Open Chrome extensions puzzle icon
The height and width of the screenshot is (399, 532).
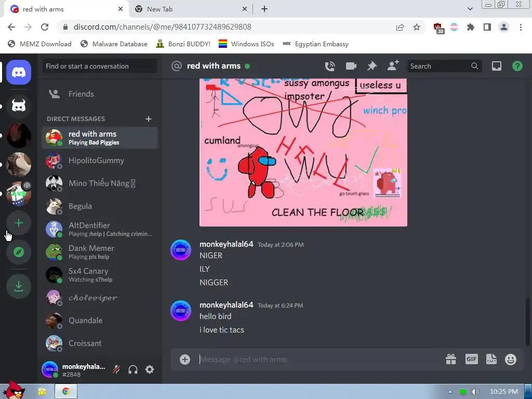coord(470,27)
